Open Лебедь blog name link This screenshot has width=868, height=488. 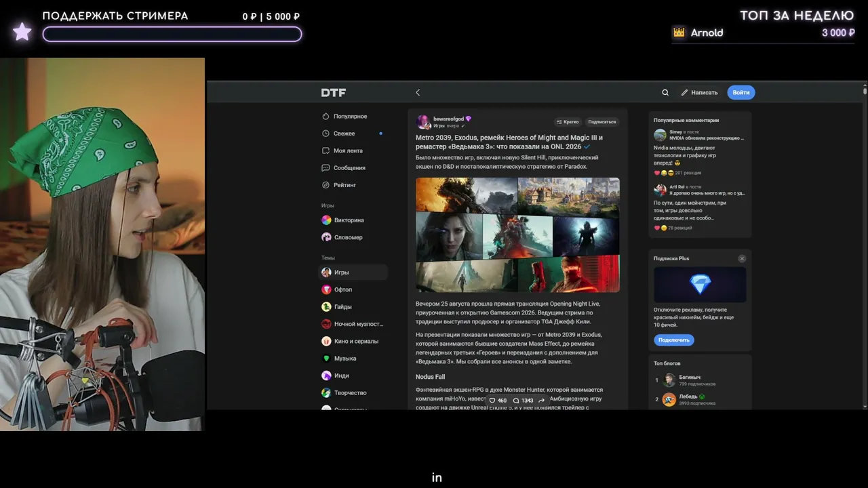(688, 396)
